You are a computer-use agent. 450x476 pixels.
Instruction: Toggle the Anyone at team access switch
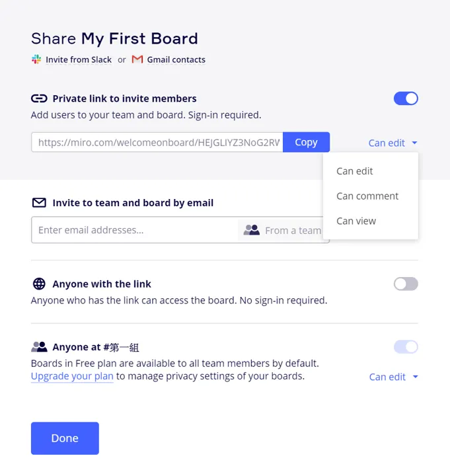(x=406, y=347)
